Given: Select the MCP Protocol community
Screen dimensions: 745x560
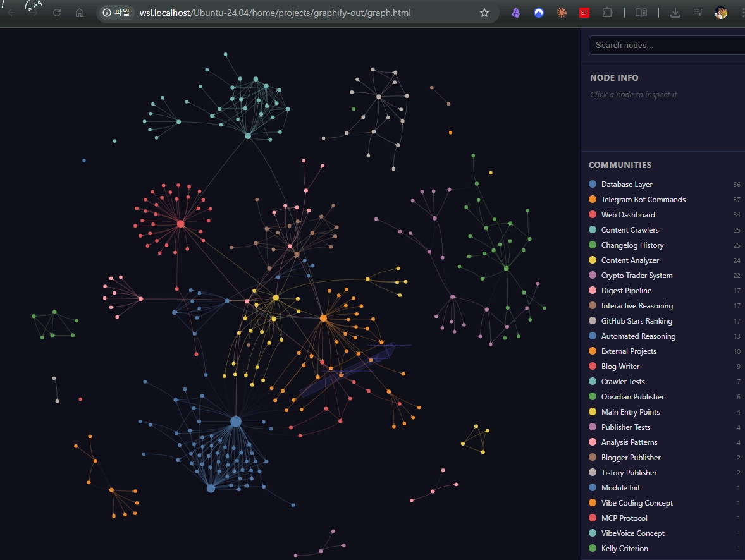Looking at the screenshot, I should point(664,518).
